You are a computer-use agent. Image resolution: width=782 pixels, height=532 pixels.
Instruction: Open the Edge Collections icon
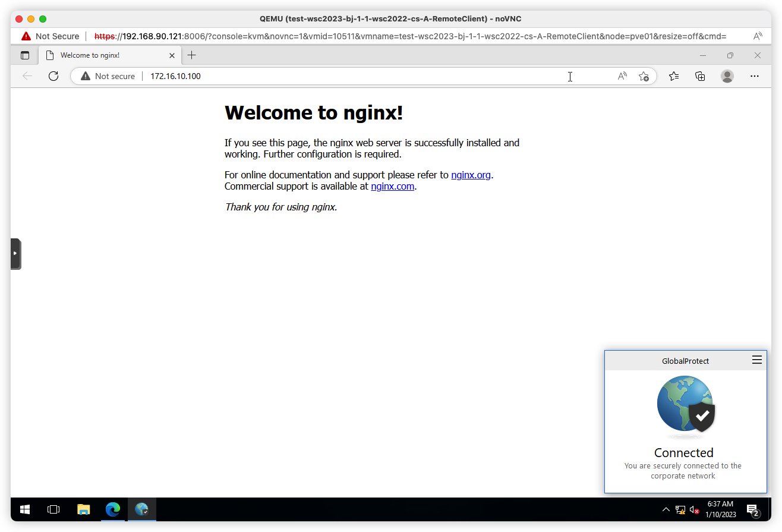click(700, 76)
